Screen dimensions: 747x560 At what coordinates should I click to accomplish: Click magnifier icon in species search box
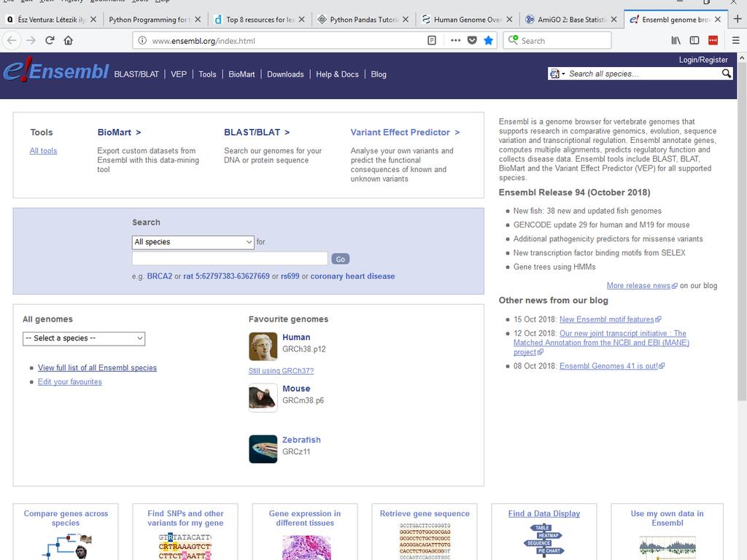point(726,74)
